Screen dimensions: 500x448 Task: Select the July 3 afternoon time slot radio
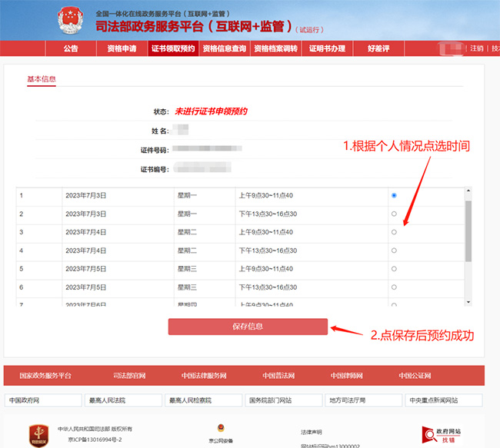pos(394,214)
